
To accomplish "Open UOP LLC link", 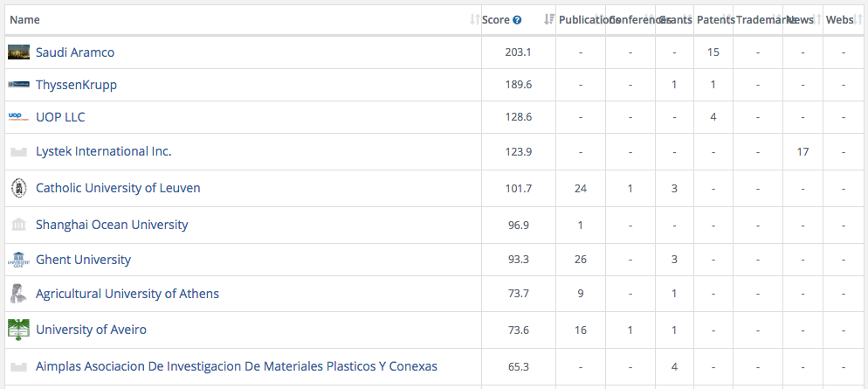I will 60,117.
